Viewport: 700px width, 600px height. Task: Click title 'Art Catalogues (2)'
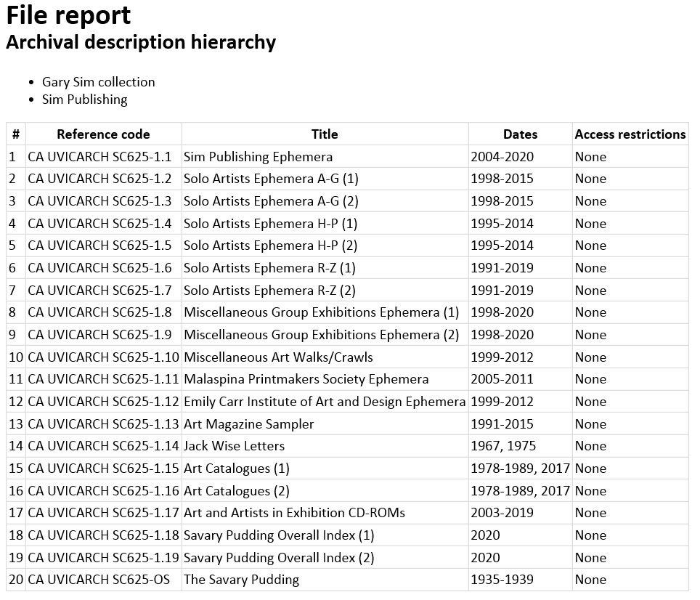[x=237, y=490]
